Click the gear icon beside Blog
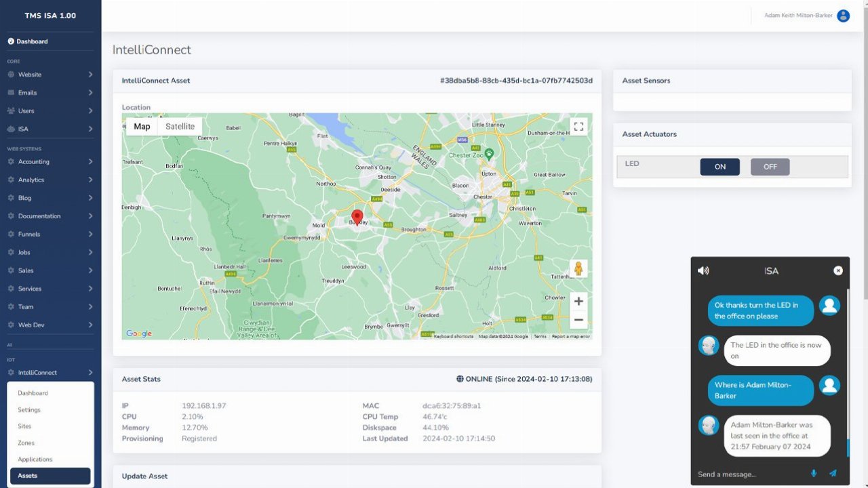Image resolution: width=868 pixels, height=488 pixels. pos(11,198)
